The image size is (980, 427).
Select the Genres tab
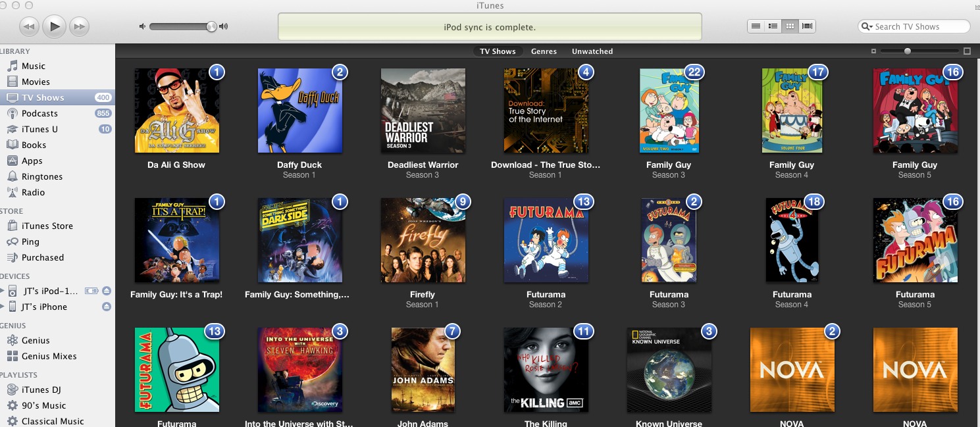544,51
